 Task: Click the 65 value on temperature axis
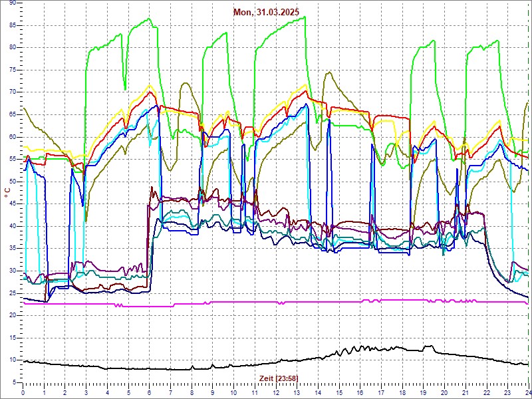12,114
